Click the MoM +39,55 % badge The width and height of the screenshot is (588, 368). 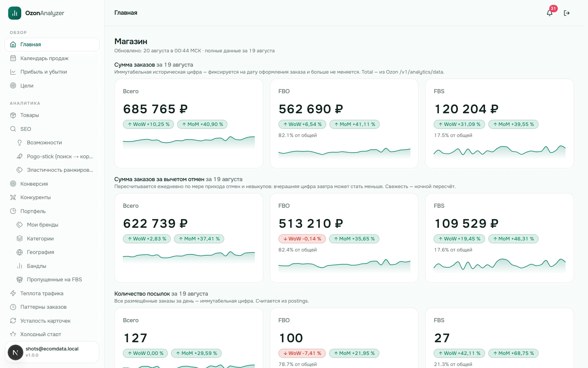(x=513, y=124)
